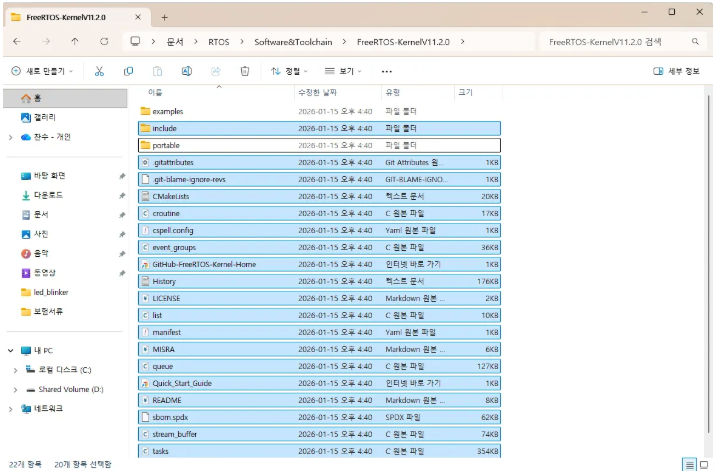The image size is (714, 474).
Task: Open the 정렬 sort dropdown
Action: (x=289, y=71)
